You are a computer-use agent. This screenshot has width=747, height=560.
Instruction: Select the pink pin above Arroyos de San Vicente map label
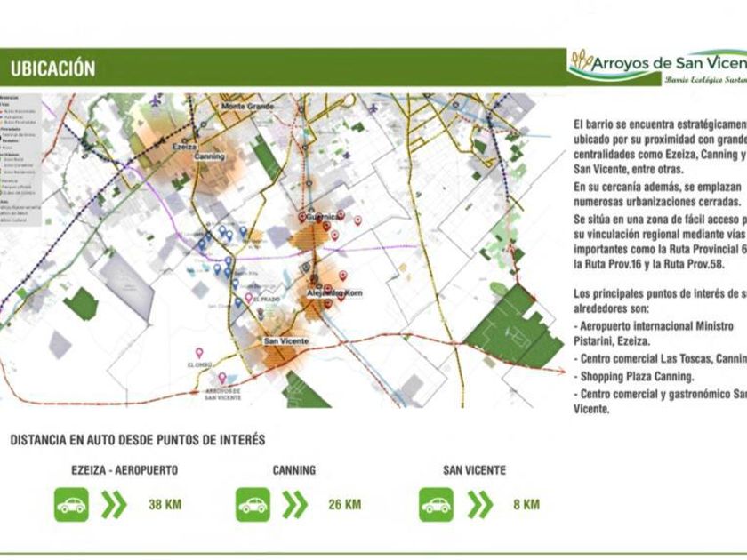222,378
